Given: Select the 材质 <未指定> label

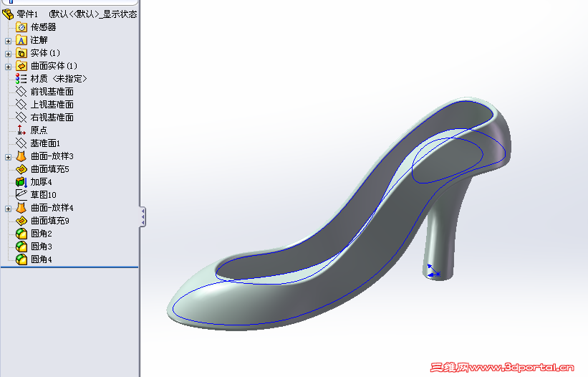Looking at the screenshot, I should pos(59,79).
